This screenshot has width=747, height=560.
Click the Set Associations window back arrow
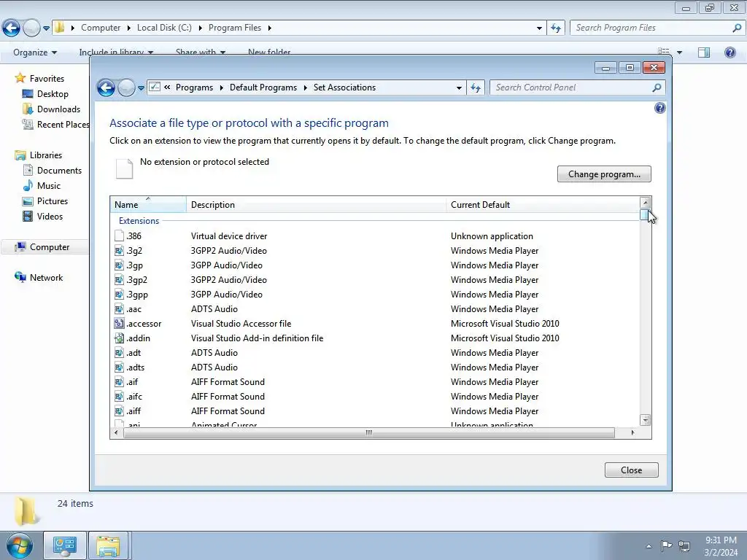[x=106, y=87]
